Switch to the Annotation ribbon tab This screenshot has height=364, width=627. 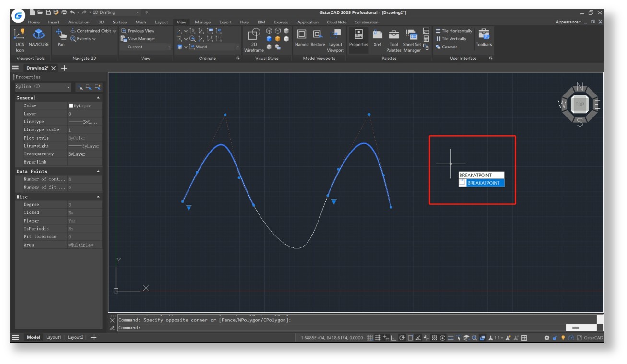(79, 22)
